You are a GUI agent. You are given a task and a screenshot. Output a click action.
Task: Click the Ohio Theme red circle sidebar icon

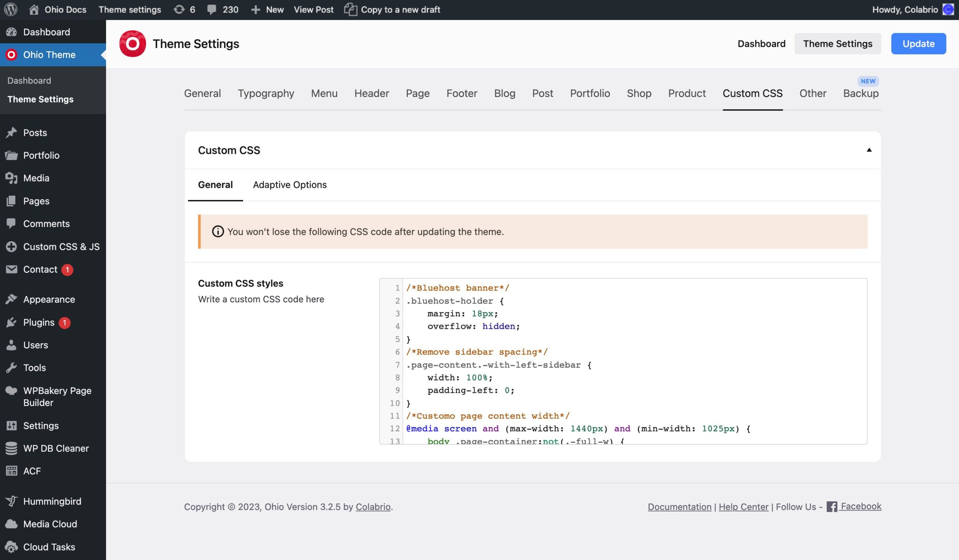(x=11, y=55)
